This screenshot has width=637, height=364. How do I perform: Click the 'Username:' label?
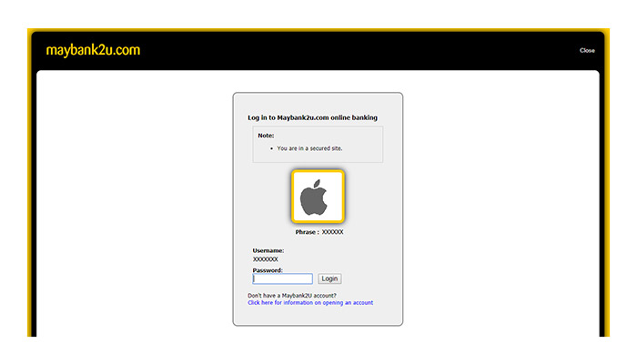(x=268, y=250)
